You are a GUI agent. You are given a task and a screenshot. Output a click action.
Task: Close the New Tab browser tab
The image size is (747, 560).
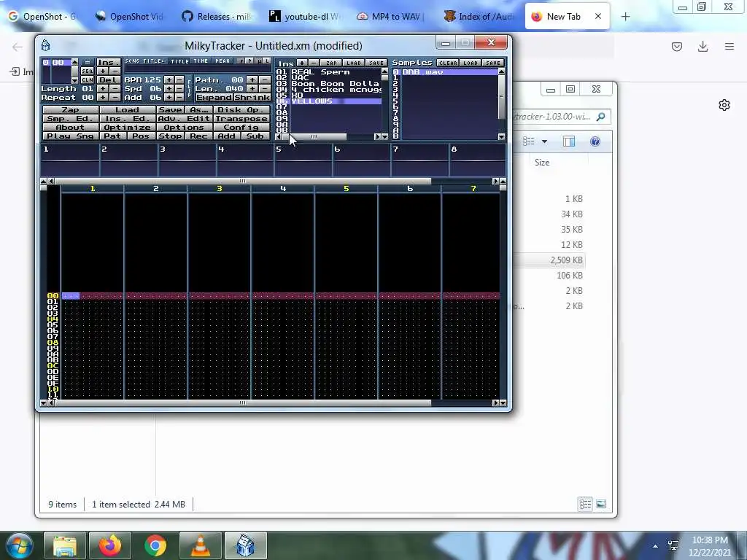(598, 16)
